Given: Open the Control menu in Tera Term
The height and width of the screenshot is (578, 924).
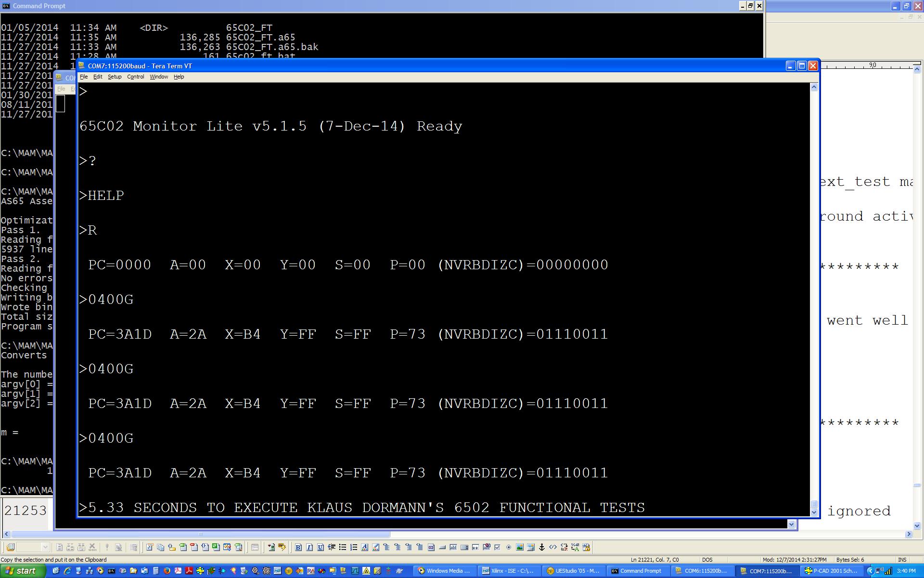Looking at the screenshot, I should pos(135,77).
